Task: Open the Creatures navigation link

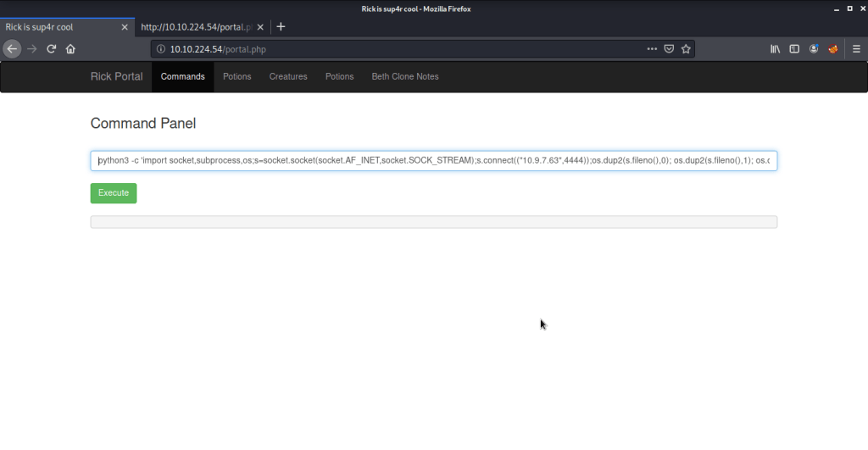Action: click(288, 76)
